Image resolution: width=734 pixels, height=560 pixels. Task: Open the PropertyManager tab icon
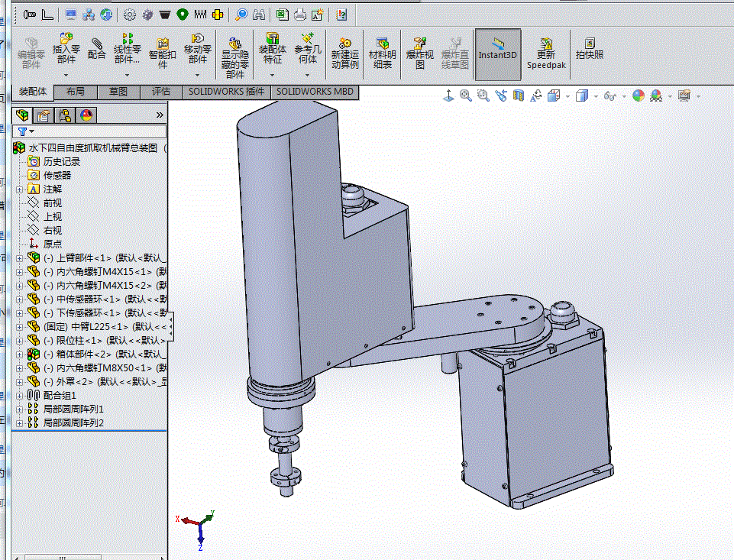pos(44,115)
